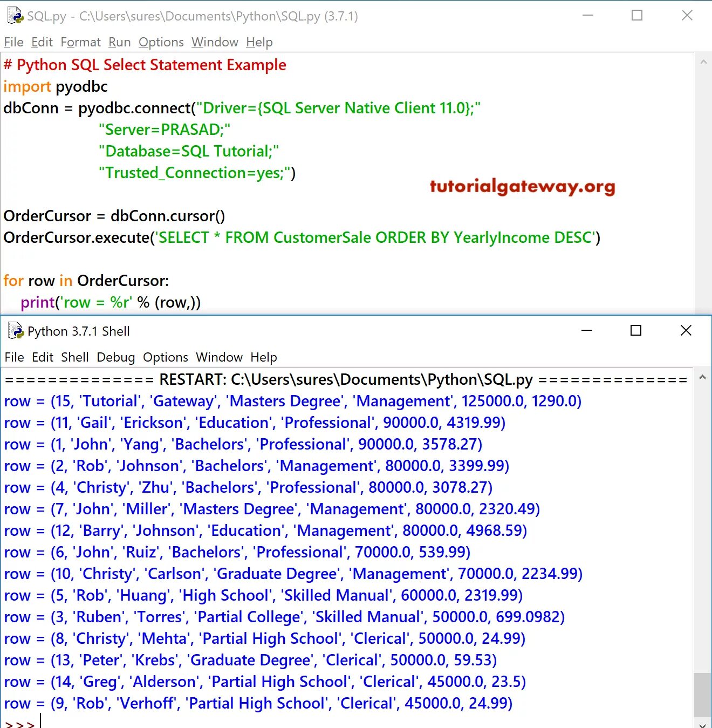Viewport: 712px width, 728px height.
Task: Open the Help menu in the Python Shell
Action: point(263,357)
